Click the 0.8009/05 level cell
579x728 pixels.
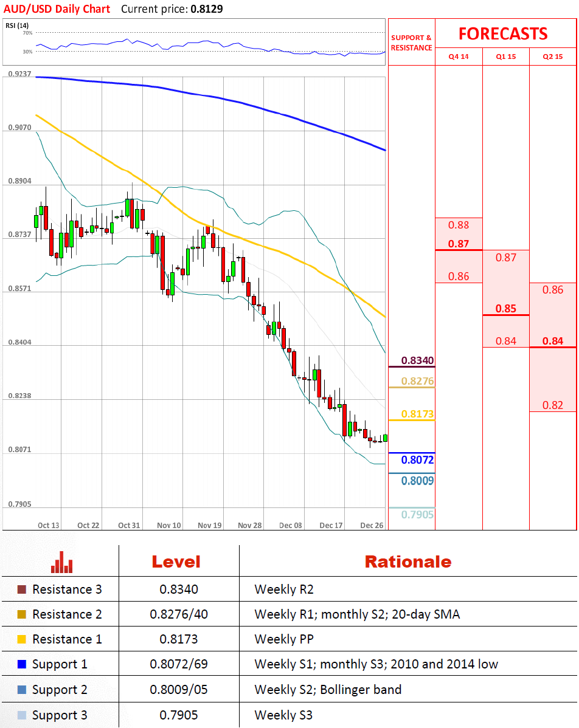(178, 690)
